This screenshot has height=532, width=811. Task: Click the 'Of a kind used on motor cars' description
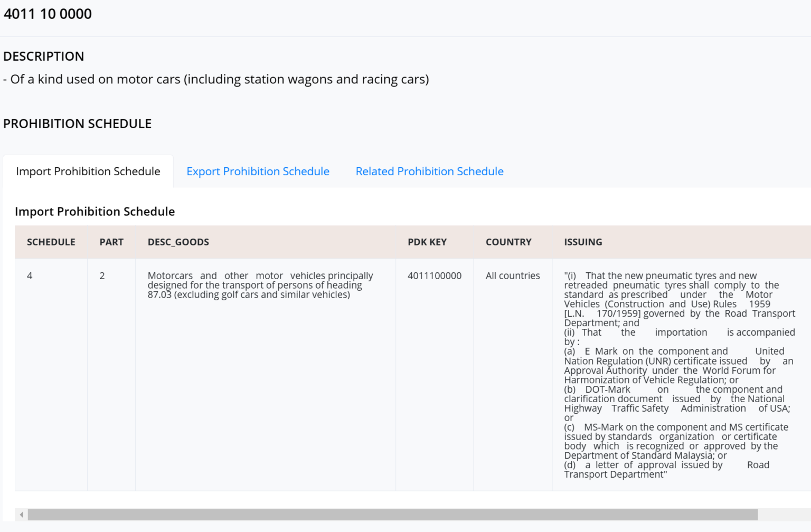[216, 79]
